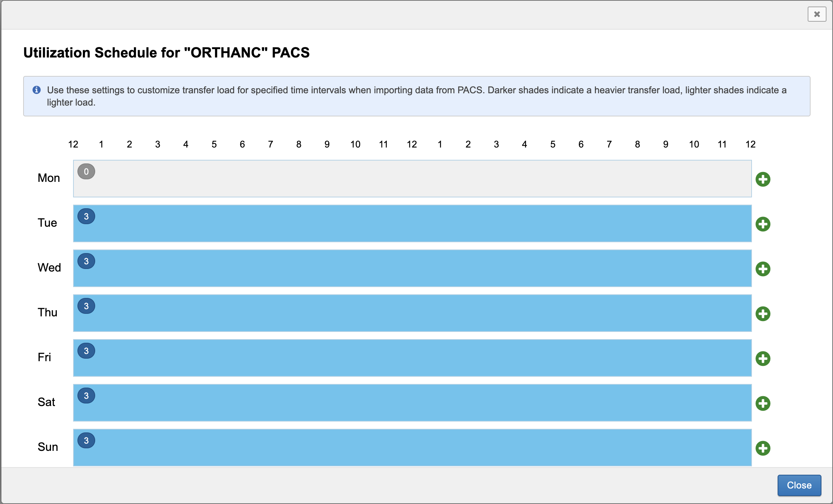Click the Saturday load level 3 badge

(x=86, y=396)
